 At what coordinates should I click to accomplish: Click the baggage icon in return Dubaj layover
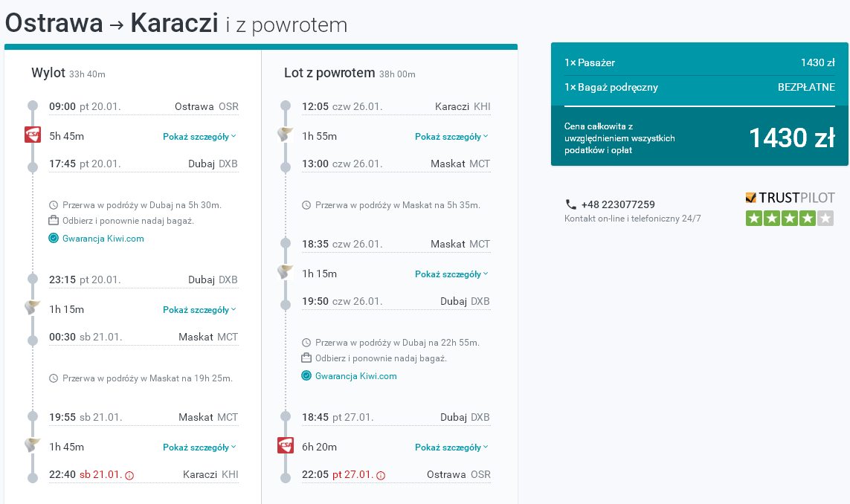click(x=306, y=358)
